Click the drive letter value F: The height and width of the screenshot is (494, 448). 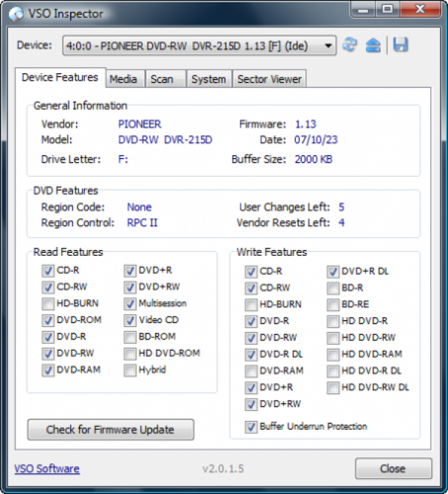point(123,160)
